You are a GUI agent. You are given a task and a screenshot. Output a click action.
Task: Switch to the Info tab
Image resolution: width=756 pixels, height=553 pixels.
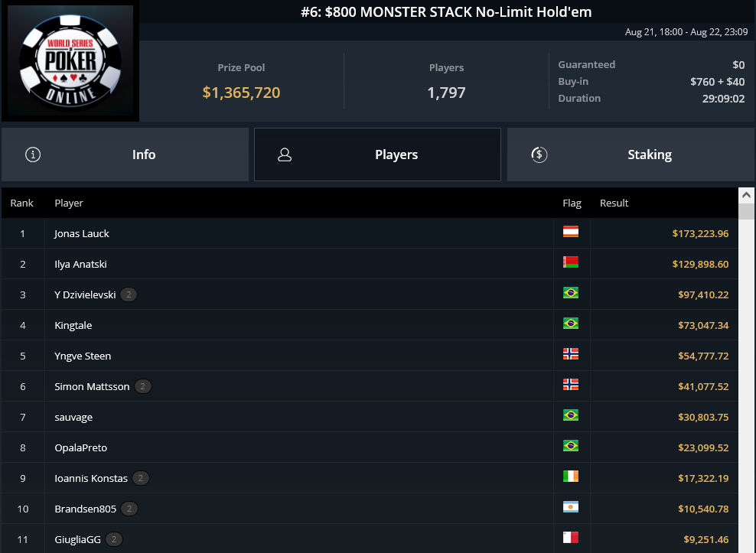(x=144, y=154)
